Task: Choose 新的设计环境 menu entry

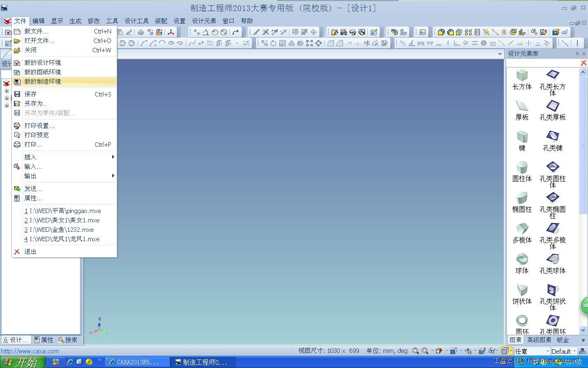Action: 65,63
